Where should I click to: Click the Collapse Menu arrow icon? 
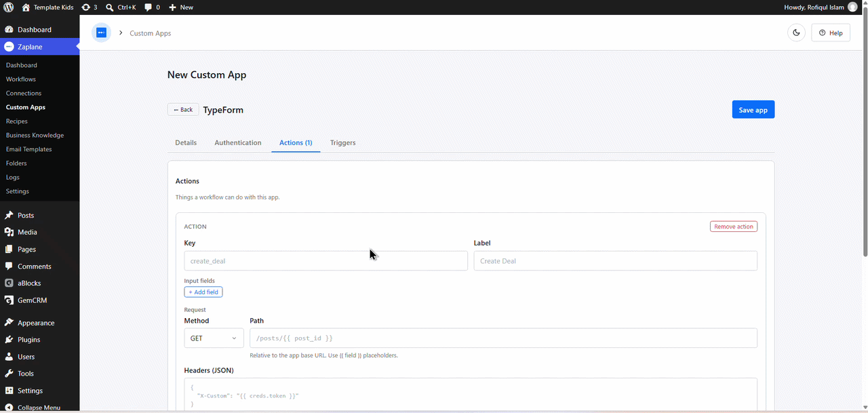click(9, 408)
